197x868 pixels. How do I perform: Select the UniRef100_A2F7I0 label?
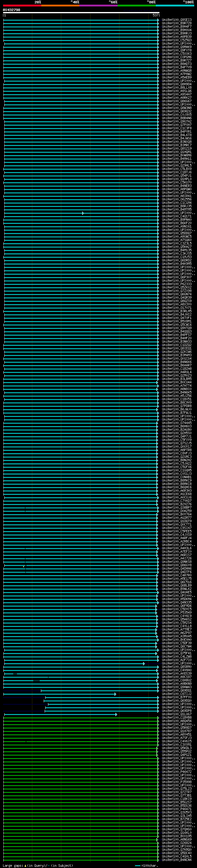click(177, 660)
